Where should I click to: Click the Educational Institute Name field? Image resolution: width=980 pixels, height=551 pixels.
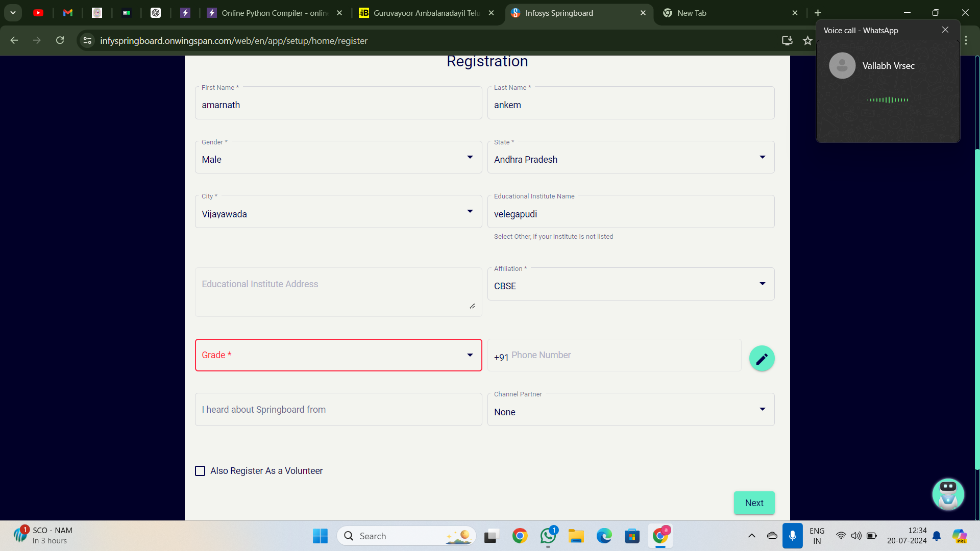pyautogui.click(x=631, y=212)
